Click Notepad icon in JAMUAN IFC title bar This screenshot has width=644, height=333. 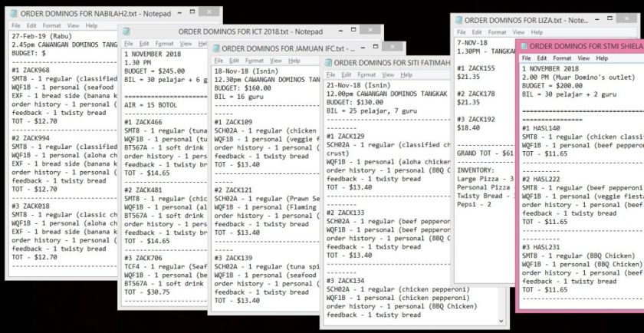click(216, 48)
